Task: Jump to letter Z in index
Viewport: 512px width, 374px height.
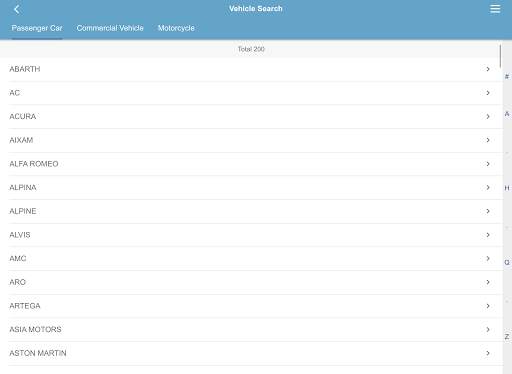Action: click(507, 337)
